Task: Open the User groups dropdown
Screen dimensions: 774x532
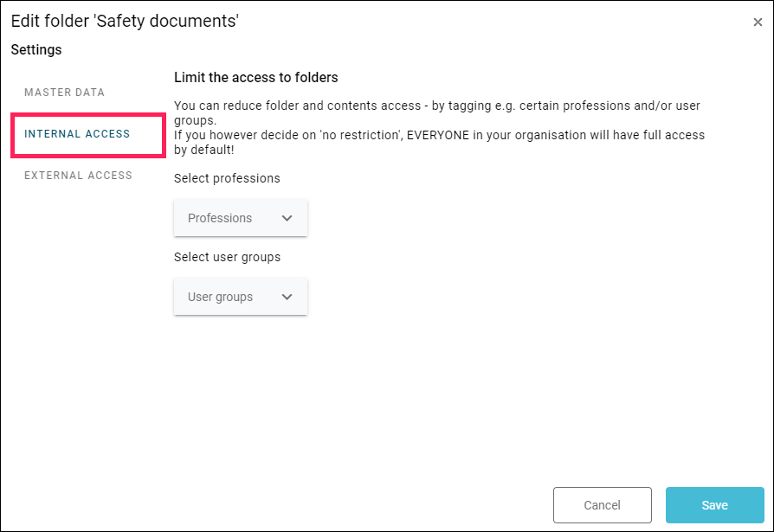Action: click(x=241, y=297)
